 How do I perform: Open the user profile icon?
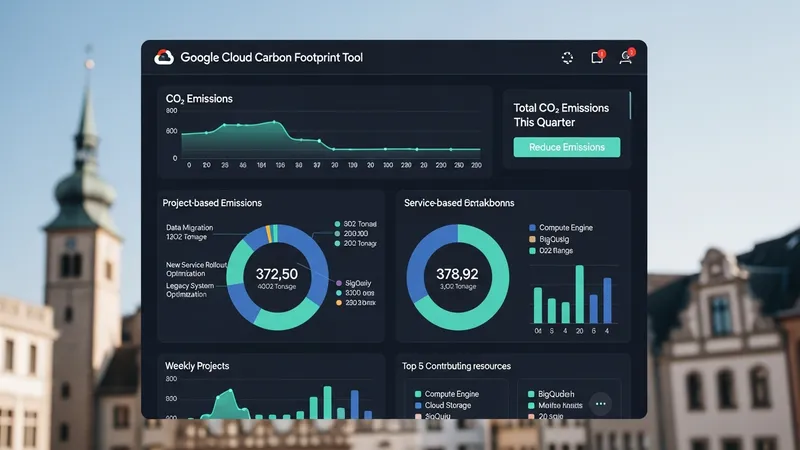[x=626, y=57]
